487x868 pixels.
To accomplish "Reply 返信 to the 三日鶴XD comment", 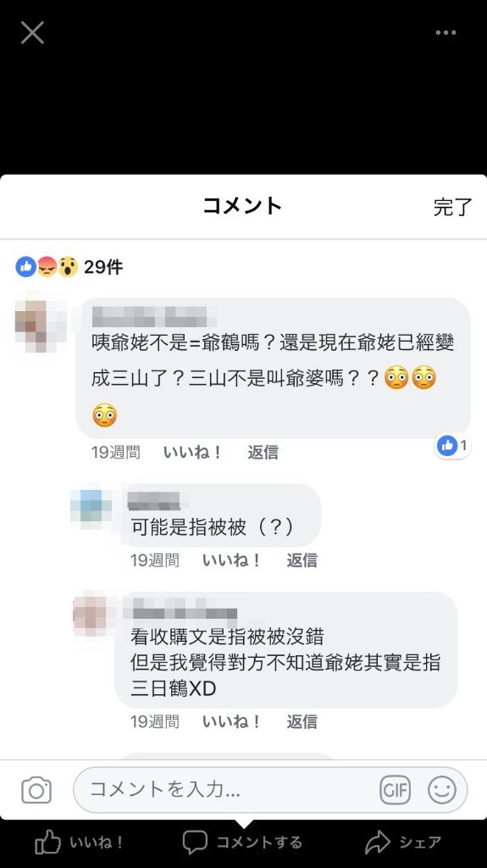I will [302, 721].
